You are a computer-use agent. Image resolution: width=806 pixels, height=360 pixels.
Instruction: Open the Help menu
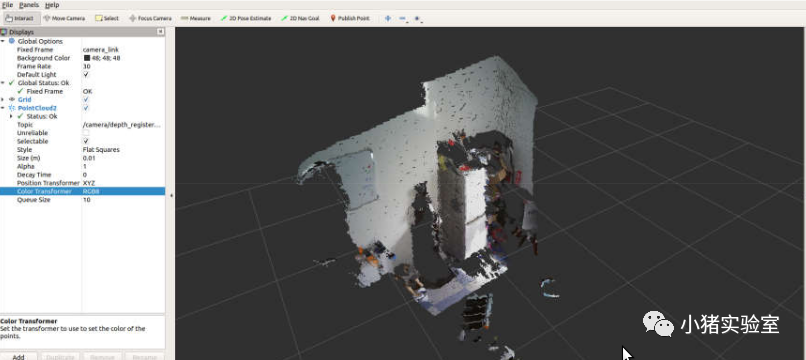coord(52,5)
